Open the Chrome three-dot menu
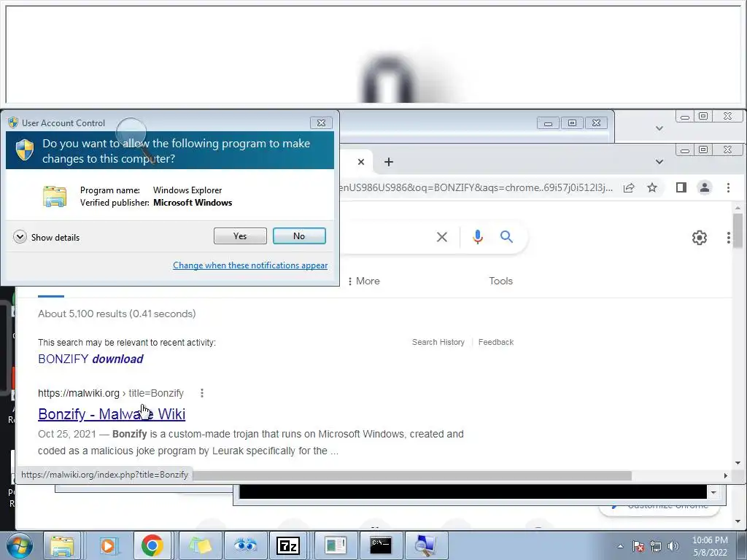 pos(728,187)
